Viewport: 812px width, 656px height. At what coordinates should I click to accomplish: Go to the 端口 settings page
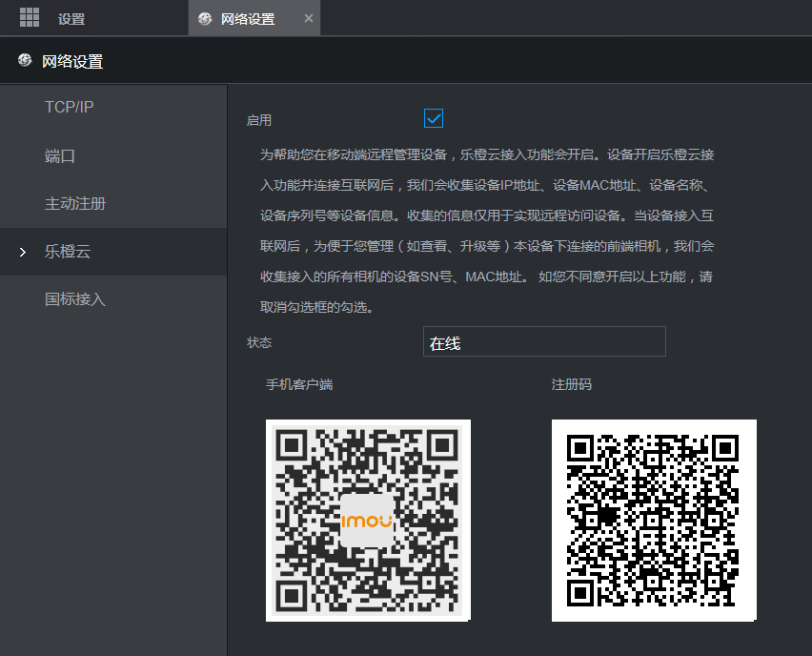(60, 155)
